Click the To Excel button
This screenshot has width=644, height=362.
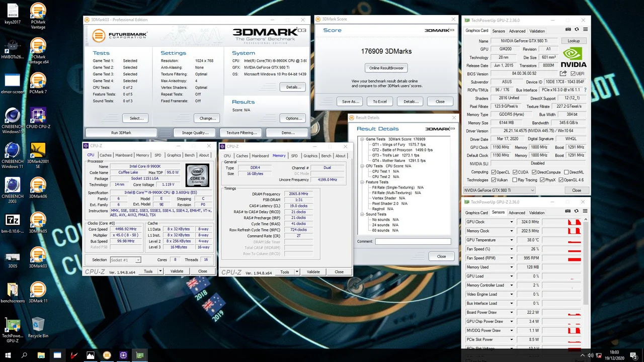coord(380,101)
